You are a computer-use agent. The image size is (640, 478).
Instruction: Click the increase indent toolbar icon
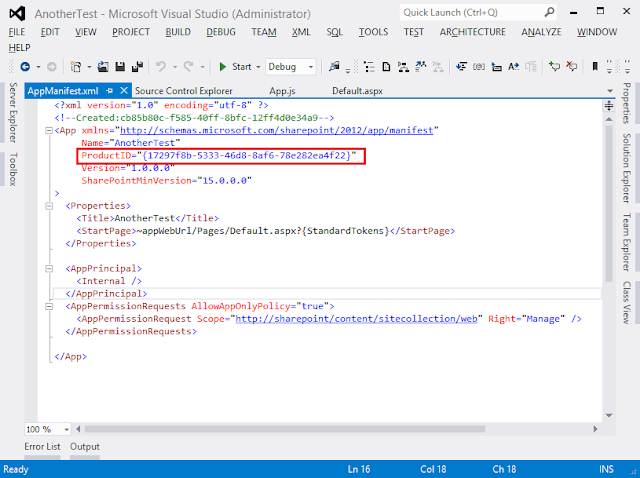(496, 67)
